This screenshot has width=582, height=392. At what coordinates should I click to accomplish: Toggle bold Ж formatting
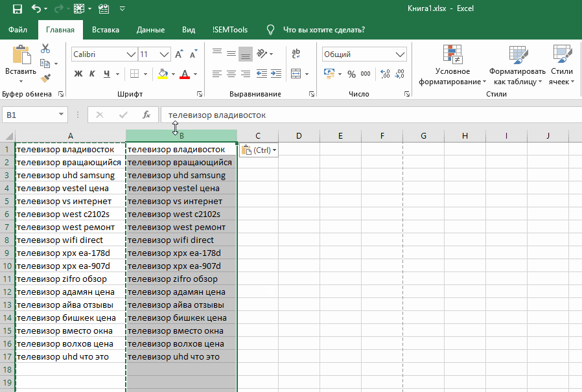[x=78, y=73]
